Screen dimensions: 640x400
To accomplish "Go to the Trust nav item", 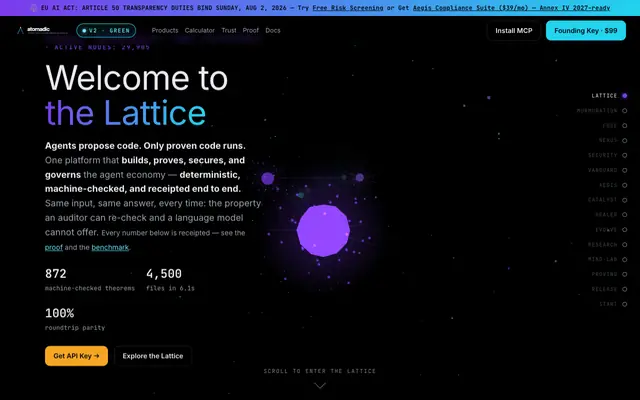I will [x=229, y=31].
